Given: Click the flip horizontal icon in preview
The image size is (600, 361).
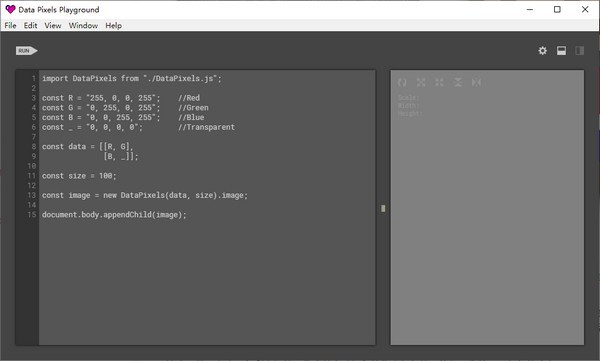Looking at the screenshot, I should [x=476, y=82].
